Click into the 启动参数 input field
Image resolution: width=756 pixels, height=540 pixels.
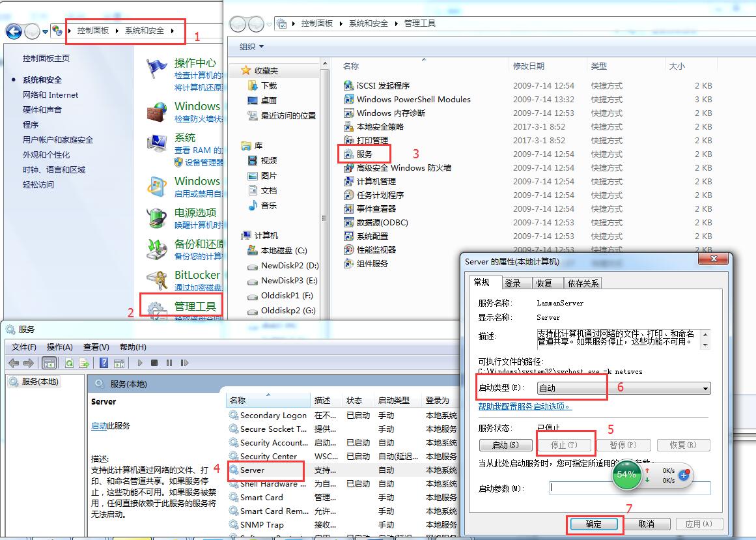630,488
